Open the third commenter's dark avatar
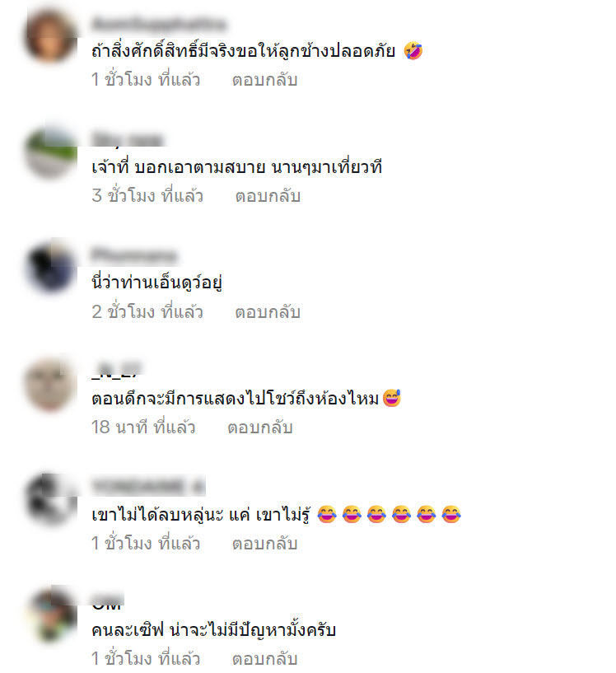 (x=50, y=269)
